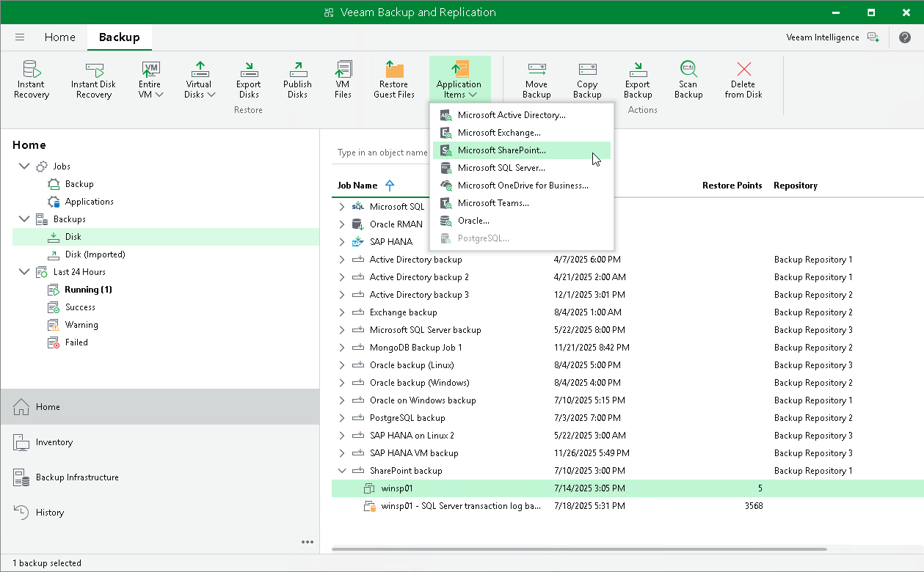924x572 pixels.
Task: Expand the Active Directory backup 2 row
Action: (341, 277)
